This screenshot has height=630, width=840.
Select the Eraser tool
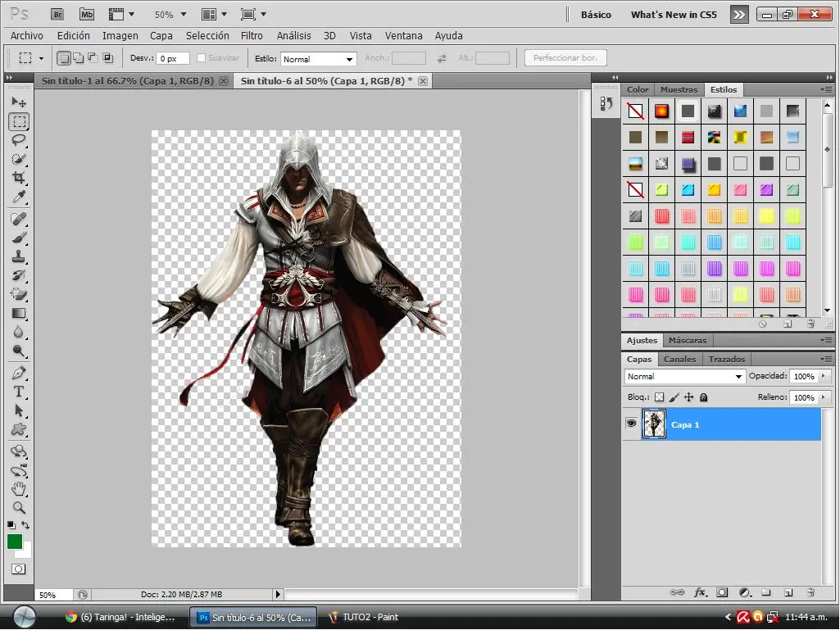click(x=19, y=294)
